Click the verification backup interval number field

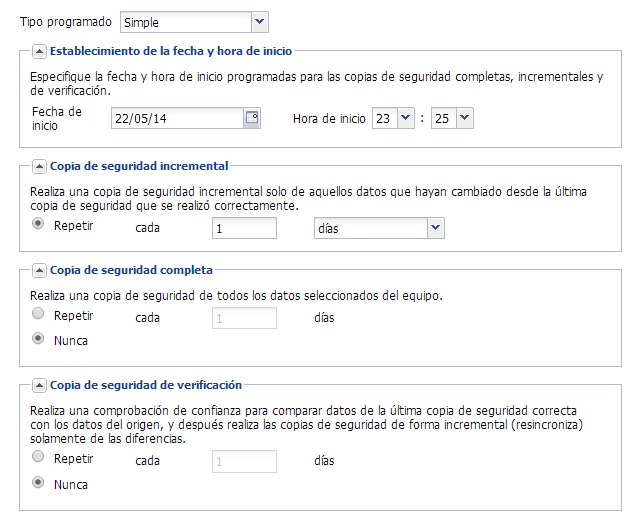pyautogui.click(x=244, y=461)
